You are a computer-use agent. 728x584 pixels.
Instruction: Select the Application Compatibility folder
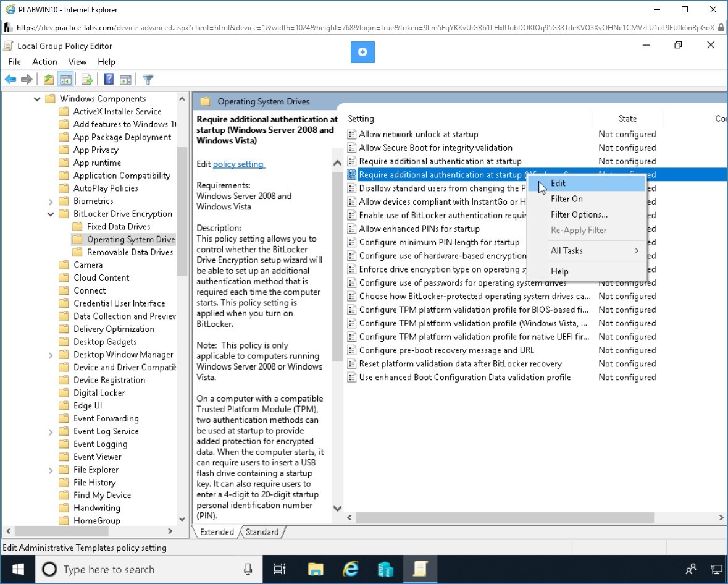pyautogui.click(x=122, y=176)
